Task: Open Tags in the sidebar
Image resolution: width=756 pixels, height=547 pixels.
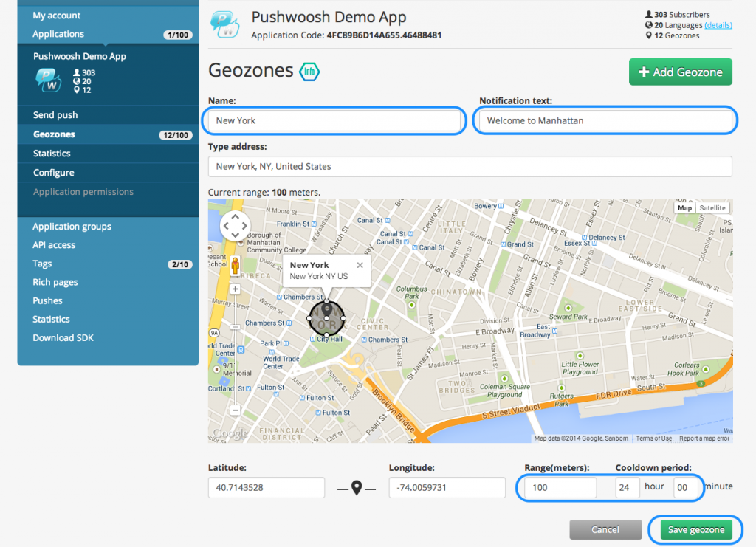Action: coord(42,264)
